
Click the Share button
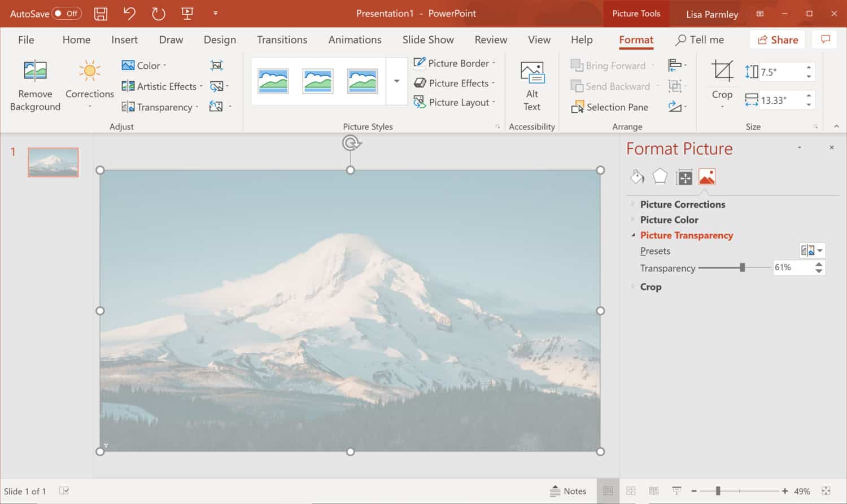pos(777,40)
